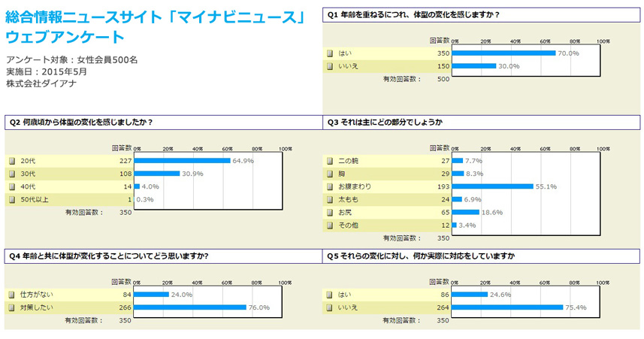Click the response count 264
The height and width of the screenshot is (339, 644).
[443, 307]
